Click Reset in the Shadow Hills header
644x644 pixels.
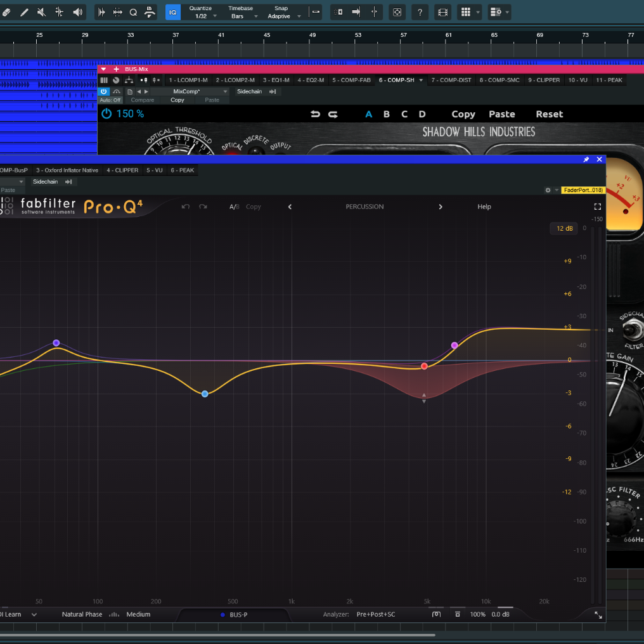(x=549, y=114)
